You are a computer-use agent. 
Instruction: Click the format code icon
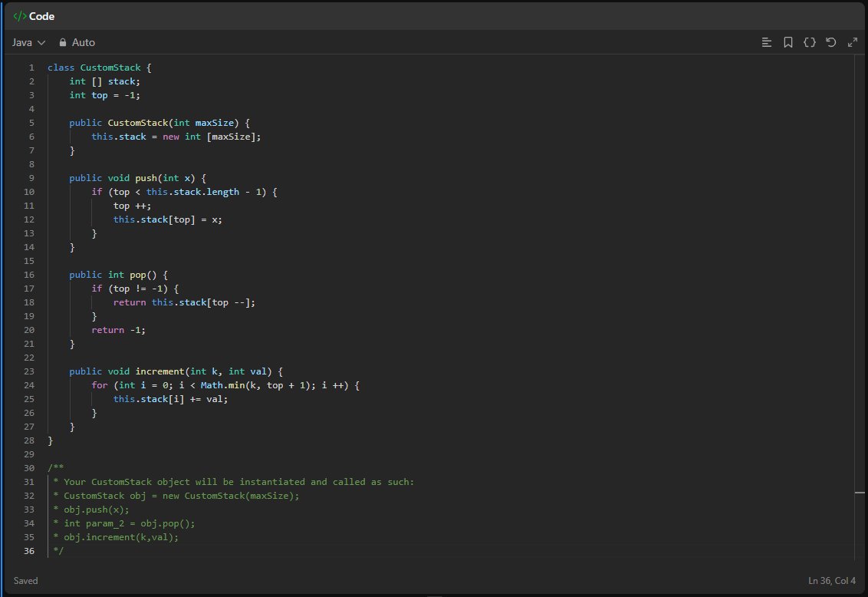pos(767,43)
